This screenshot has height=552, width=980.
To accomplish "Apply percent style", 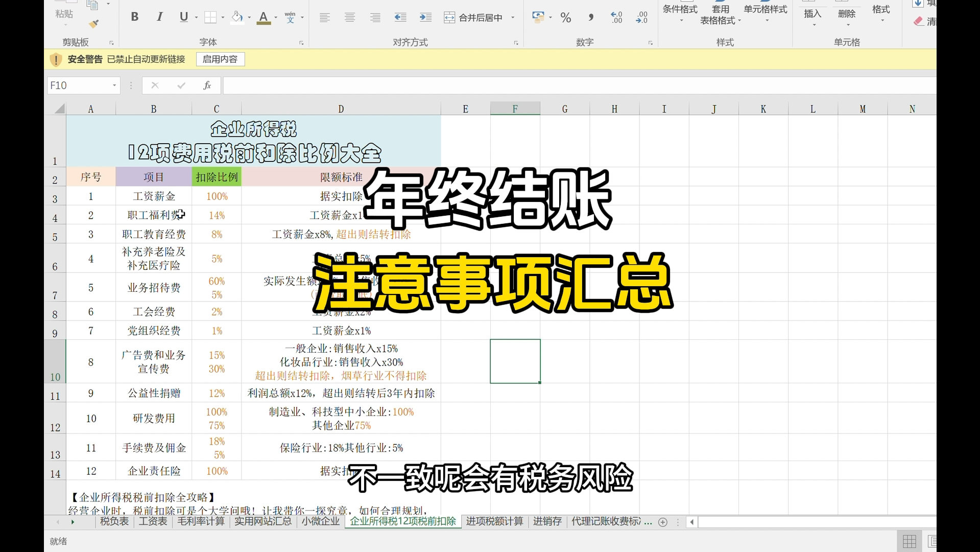I will pos(565,17).
